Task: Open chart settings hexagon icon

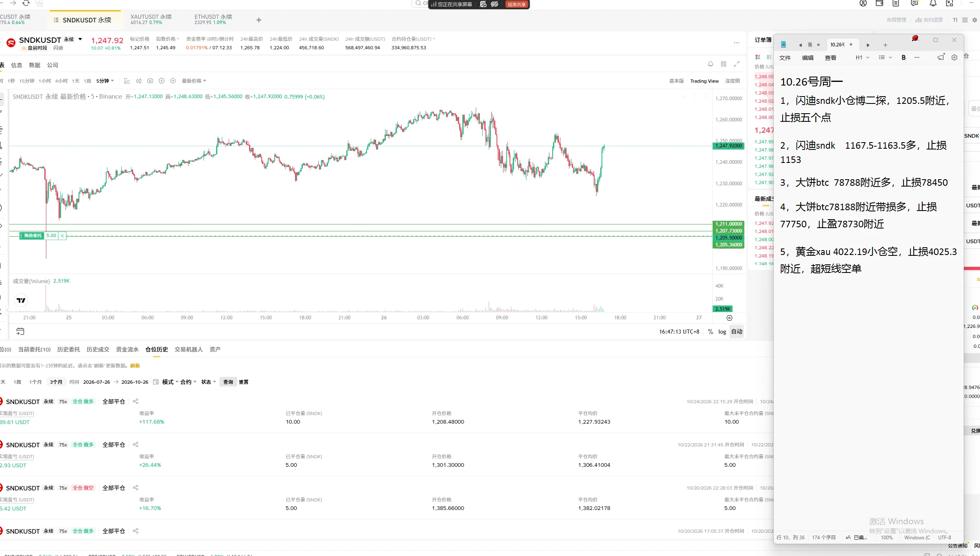Action: pyautogui.click(x=173, y=81)
